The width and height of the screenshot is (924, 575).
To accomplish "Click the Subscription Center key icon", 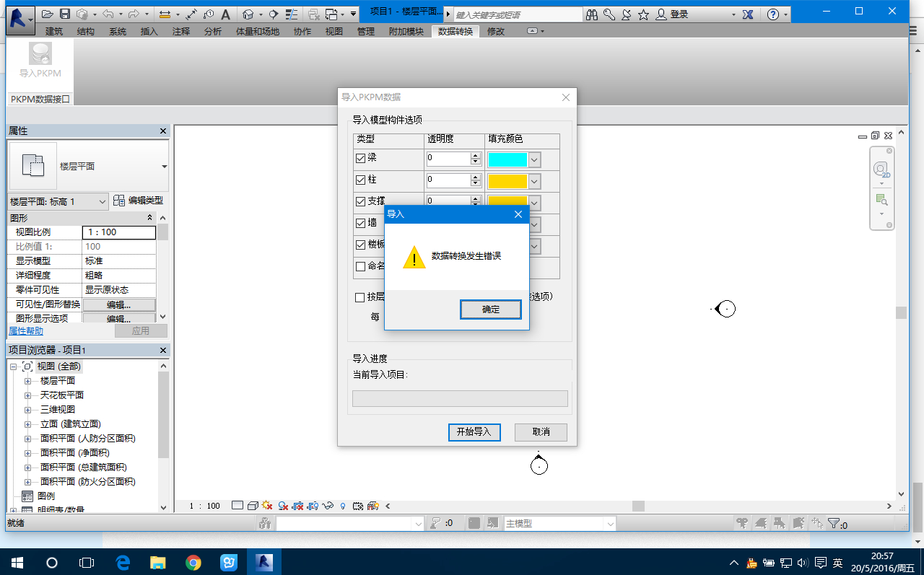I will (609, 14).
